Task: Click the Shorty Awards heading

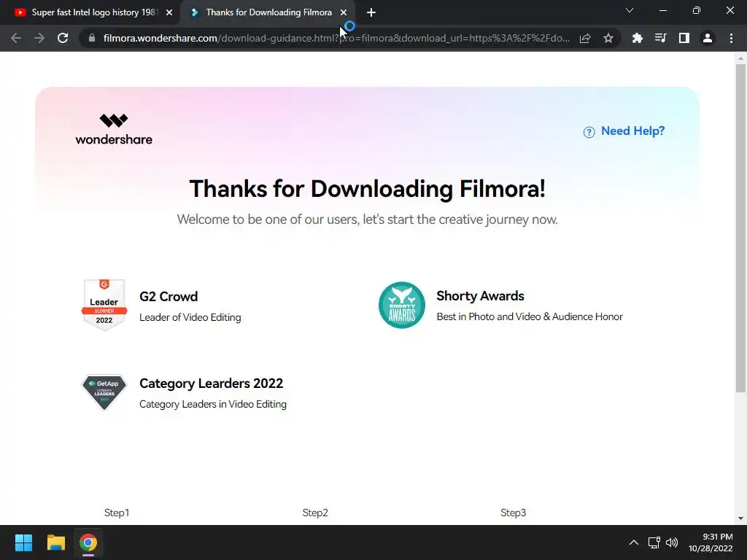Action: [480, 296]
